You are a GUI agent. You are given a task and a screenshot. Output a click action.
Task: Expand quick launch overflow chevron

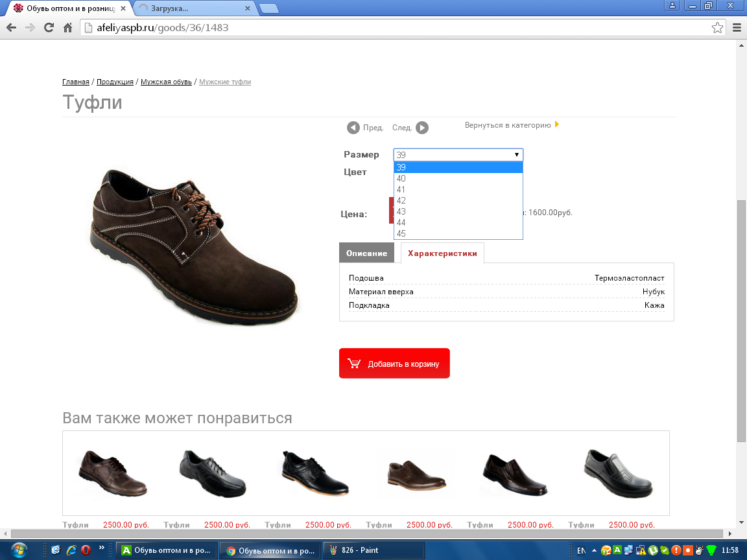(101, 548)
